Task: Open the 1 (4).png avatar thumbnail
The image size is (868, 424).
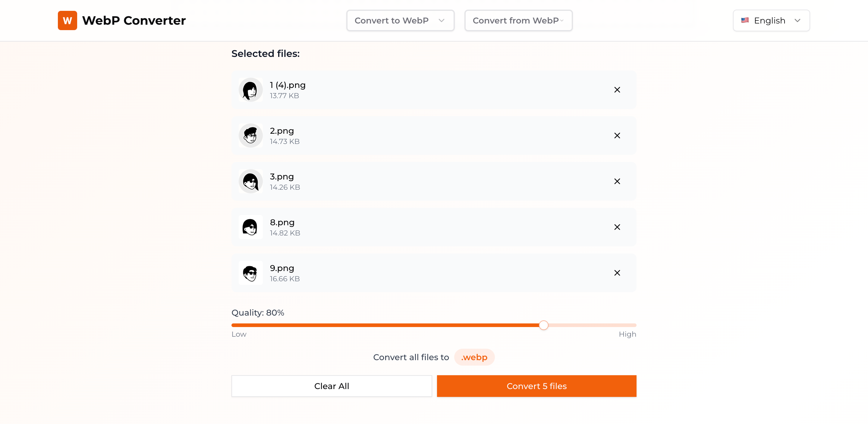Action: 251,90
